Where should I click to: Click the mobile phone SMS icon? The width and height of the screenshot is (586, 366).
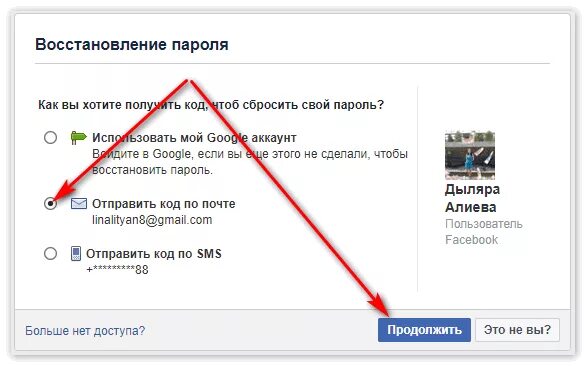pos(76,253)
